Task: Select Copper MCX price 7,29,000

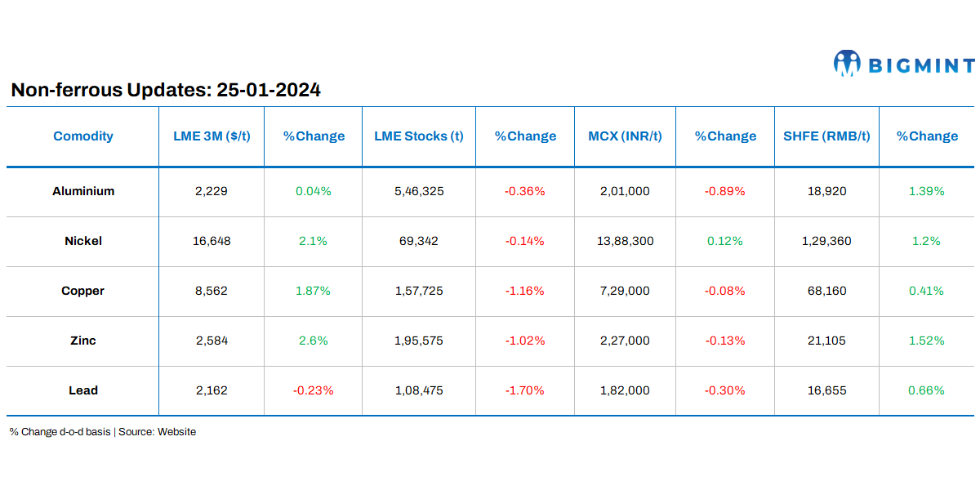Action: click(626, 291)
